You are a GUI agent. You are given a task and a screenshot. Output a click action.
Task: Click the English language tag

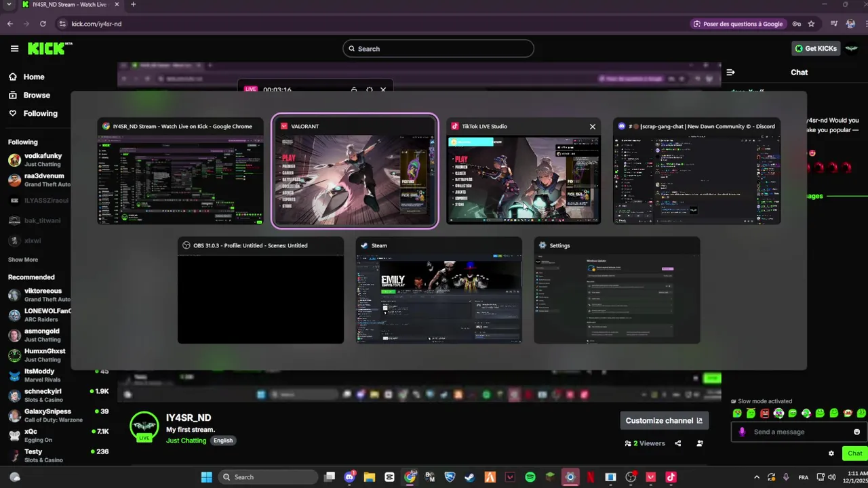pyautogui.click(x=223, y=441)
